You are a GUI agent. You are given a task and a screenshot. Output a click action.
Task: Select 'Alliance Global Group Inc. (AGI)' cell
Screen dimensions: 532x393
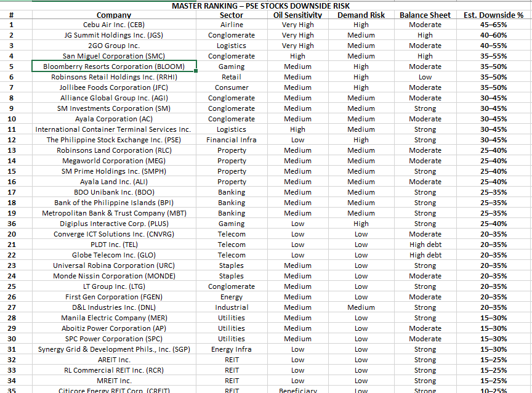point(114,98)
